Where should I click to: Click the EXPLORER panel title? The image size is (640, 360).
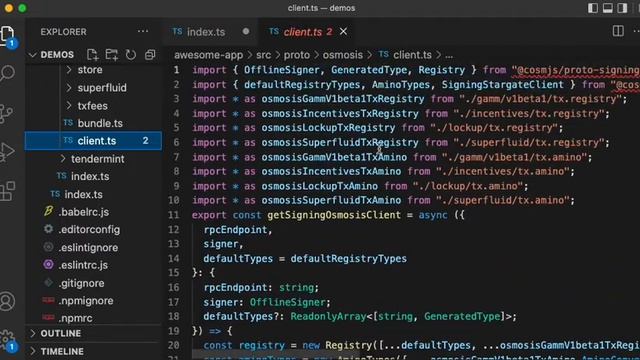point(63,32)
